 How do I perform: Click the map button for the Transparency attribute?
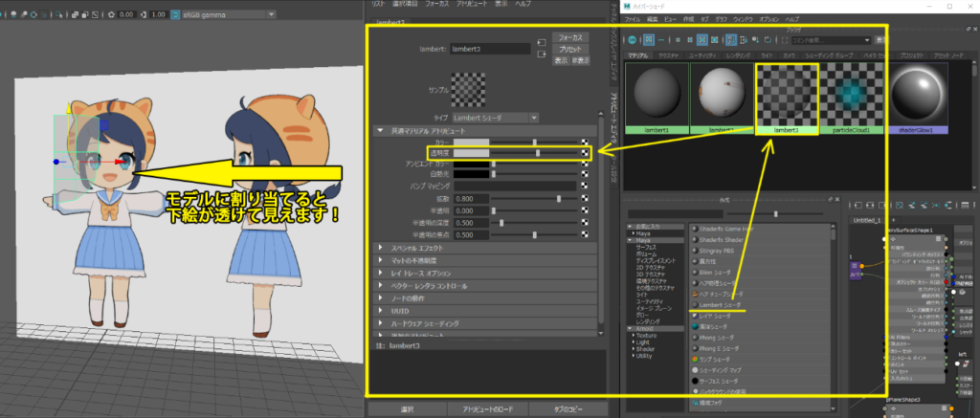coord(585,152)
